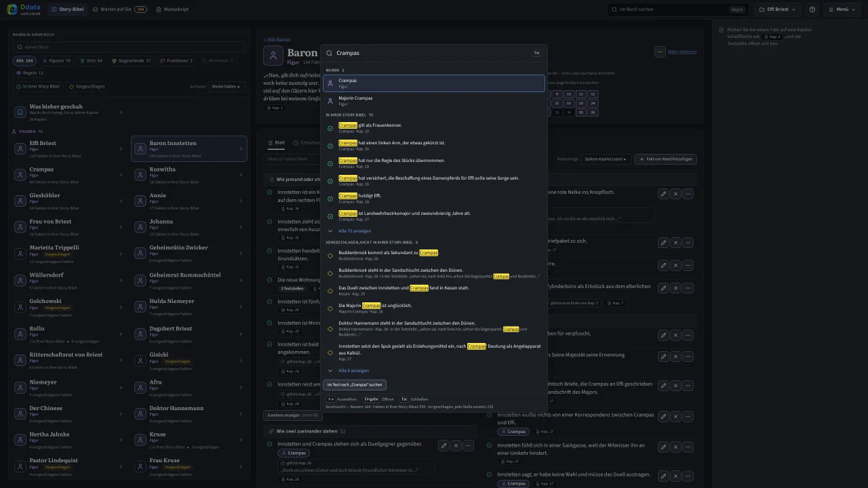Open the 'Effi Briest' book dropdown
This screenshot has height=488, width=868.
pos(777,9)
